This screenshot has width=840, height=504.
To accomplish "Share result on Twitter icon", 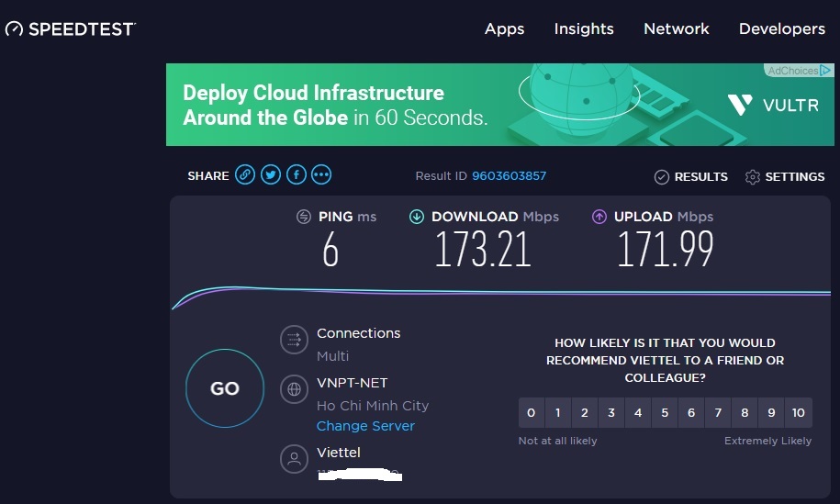I will coord(270,175).
